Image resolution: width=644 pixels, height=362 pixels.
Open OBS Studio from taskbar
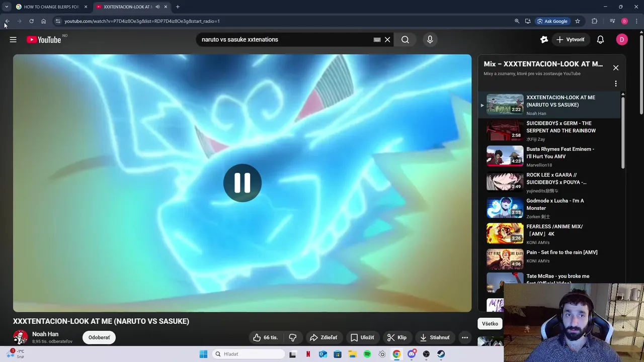[x=426, y=354]
